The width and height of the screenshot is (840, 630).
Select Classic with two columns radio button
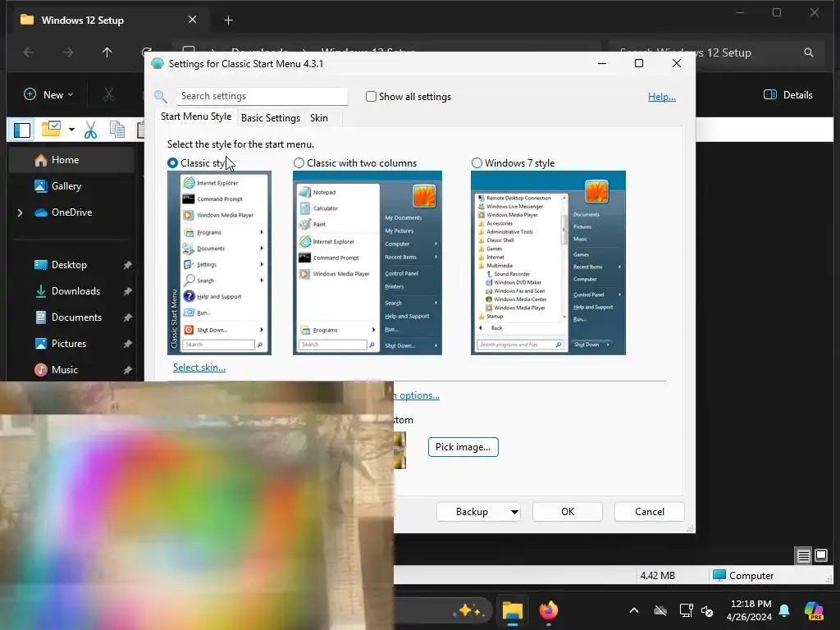click(x=299, y=163)
